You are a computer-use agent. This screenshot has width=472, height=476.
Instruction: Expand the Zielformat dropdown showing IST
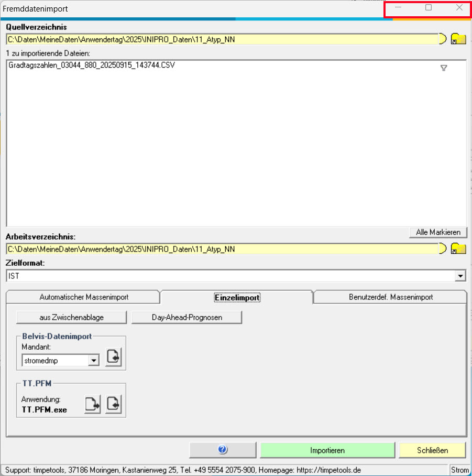(x=460, y=276)
